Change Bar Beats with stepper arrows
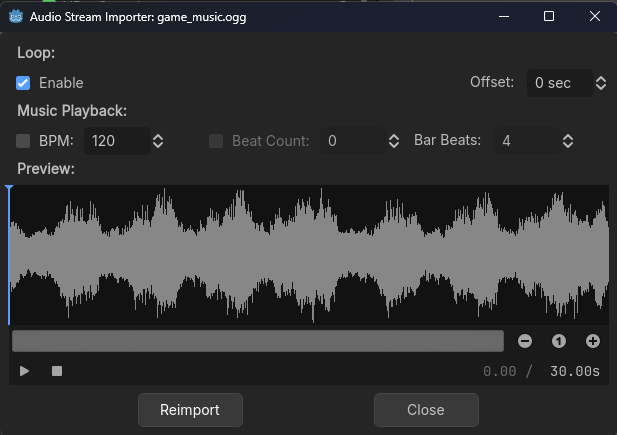 pyautogui.click(x=568, y=141)
